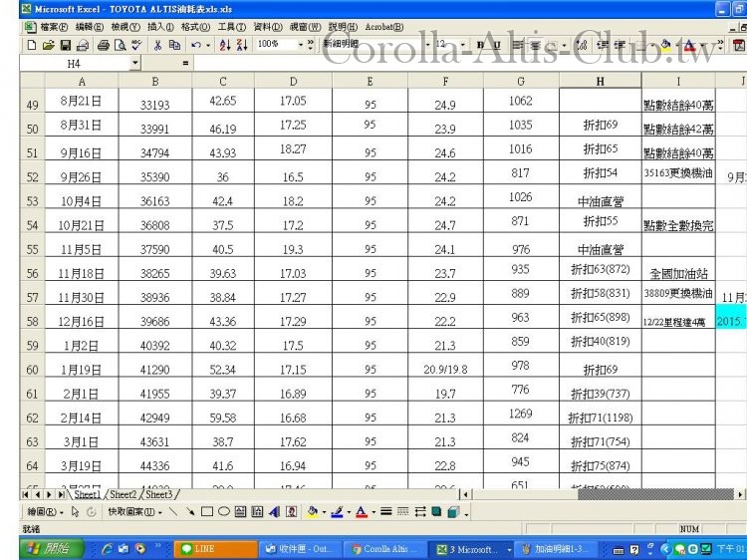747x560 pixels.
Task: Go to the first sheet tab arrow
Action: (26, 494)
